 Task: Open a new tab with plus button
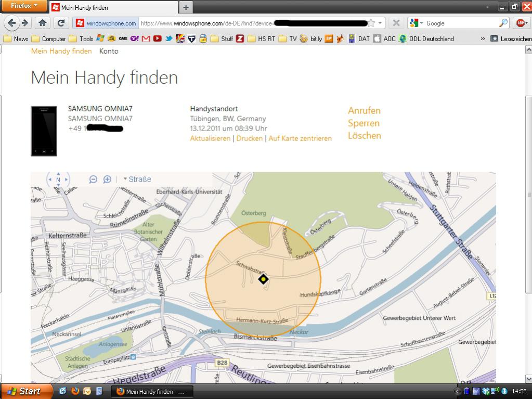(x=186, y=7)
